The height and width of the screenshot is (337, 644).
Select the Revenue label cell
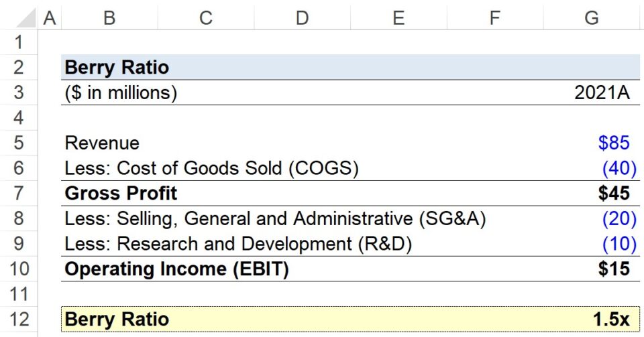tap(102, 143)
